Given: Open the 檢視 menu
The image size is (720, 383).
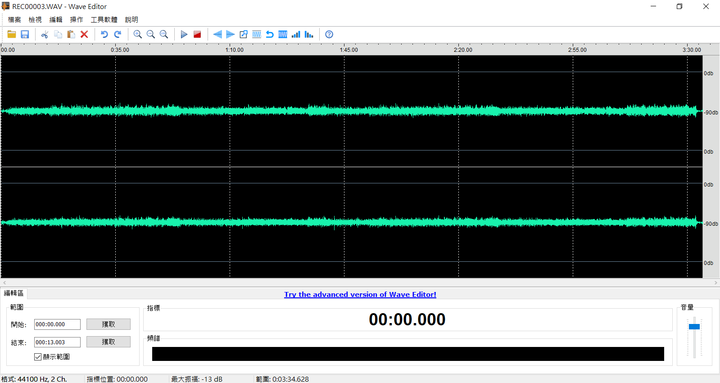Looking at the screenshot, I should click(x=35, y=20).
